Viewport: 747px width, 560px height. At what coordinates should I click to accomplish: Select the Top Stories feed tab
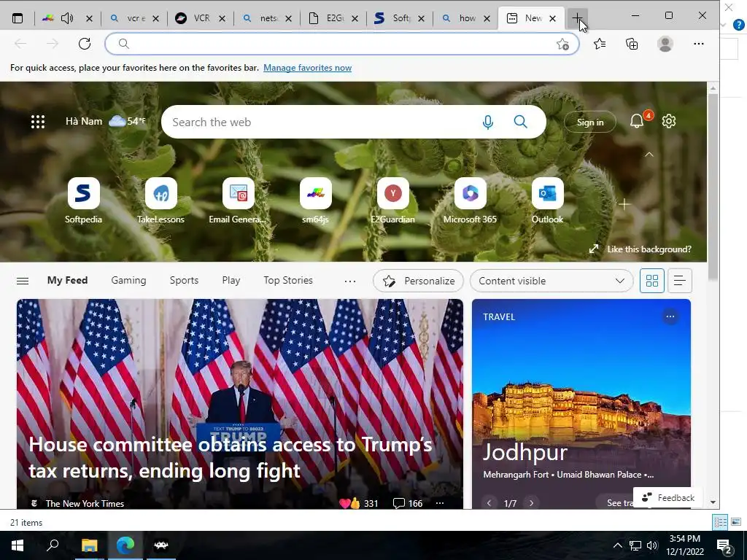click(x=288, y=281)
